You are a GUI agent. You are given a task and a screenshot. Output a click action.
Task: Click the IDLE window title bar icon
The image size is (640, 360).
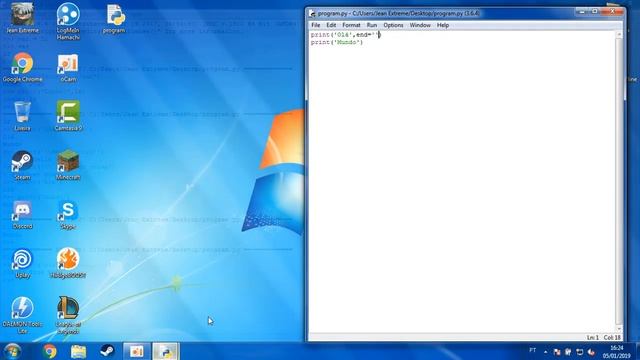coord(312,13)
